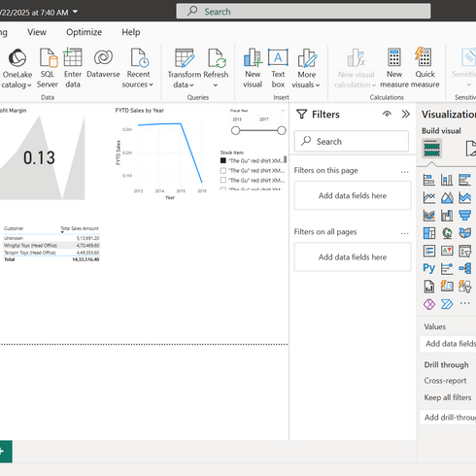Viewport: 476px width, 476px height.
Task: Focus the title bar Search box
Action: 303,12
